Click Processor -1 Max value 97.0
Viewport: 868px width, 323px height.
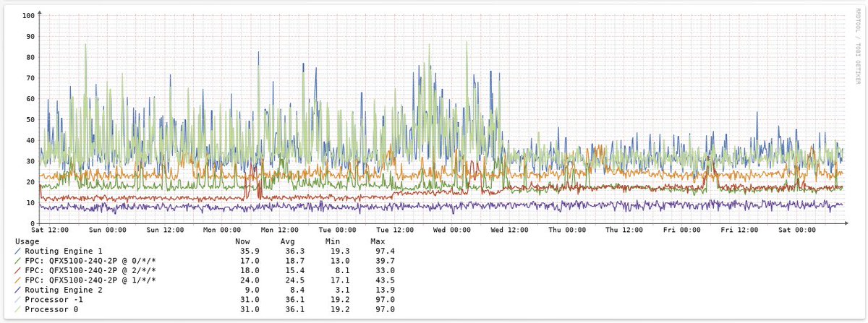click(384, 300)
